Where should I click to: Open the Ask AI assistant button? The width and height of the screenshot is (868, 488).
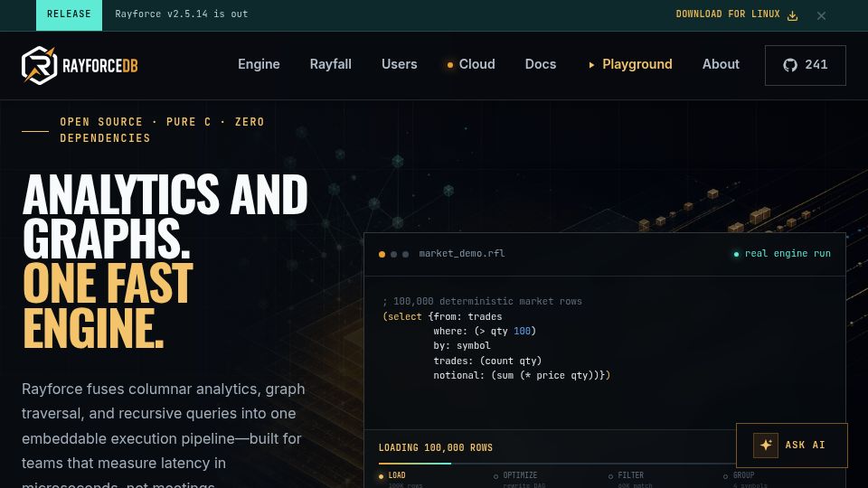click(792, 446)
